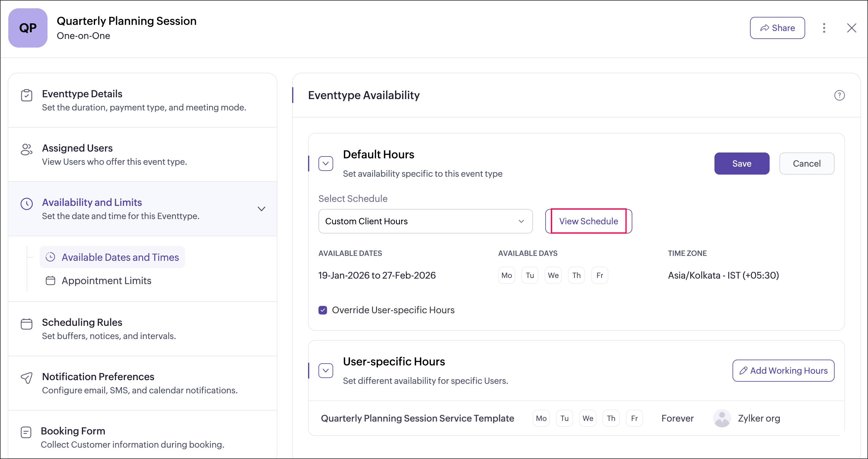
Task: Click the Booking Form icon
Action: [26, 432]
